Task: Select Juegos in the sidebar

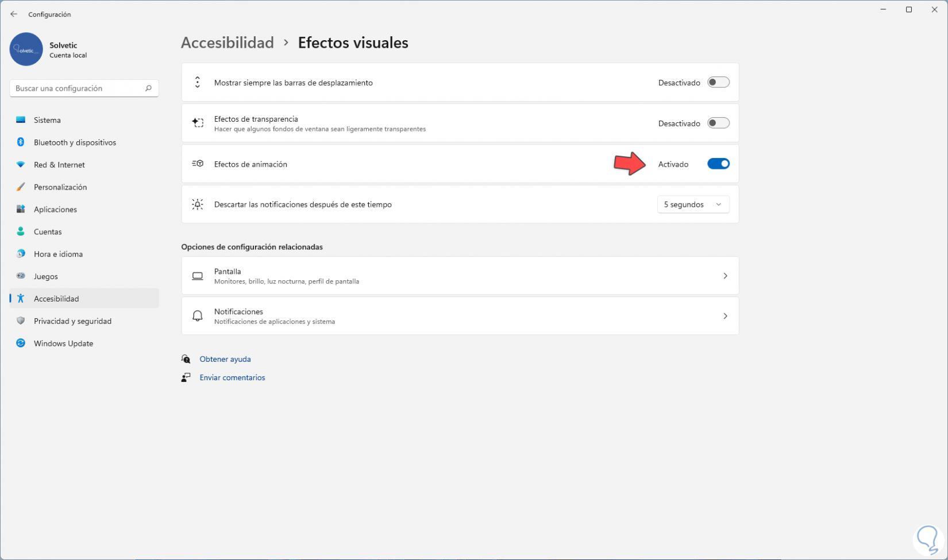Action: 46,276
